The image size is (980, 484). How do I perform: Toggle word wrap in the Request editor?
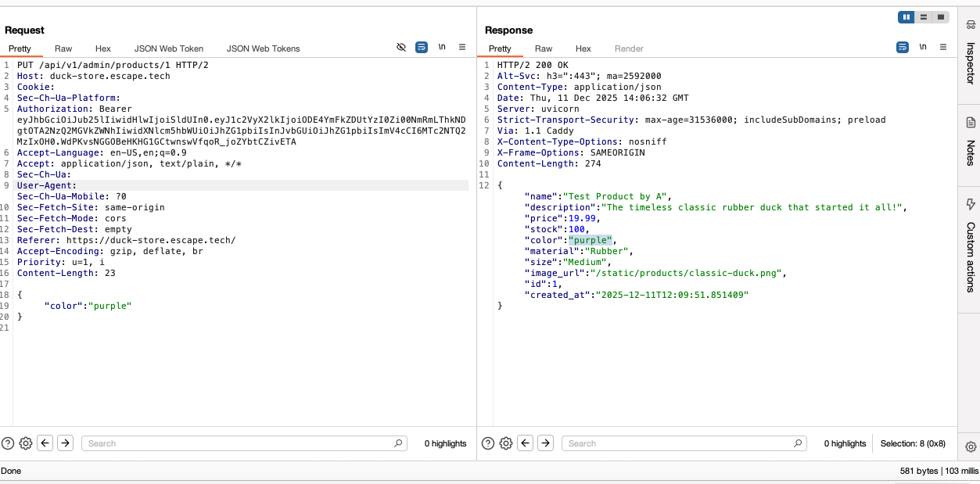(x=422, y=47)
